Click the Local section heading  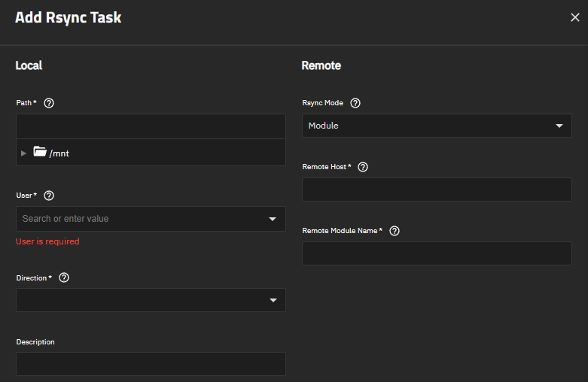pyautogui.click(x=29, y=65)
